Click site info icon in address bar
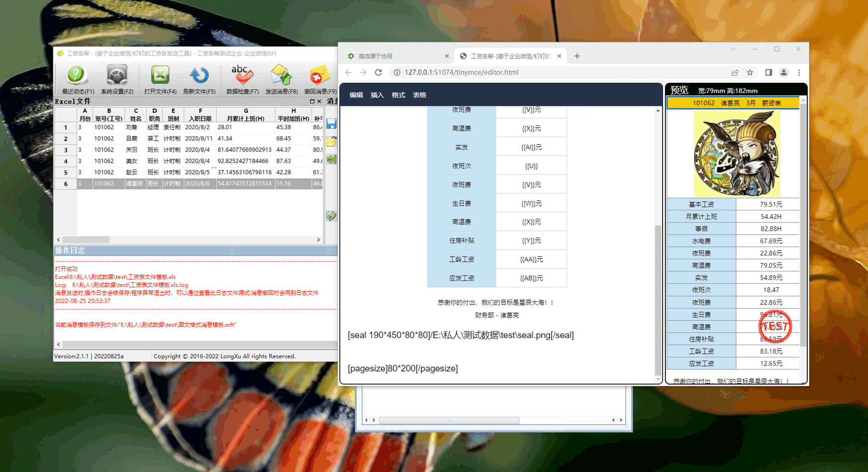This screenshot has width=868, height=472. coord(397,72)
